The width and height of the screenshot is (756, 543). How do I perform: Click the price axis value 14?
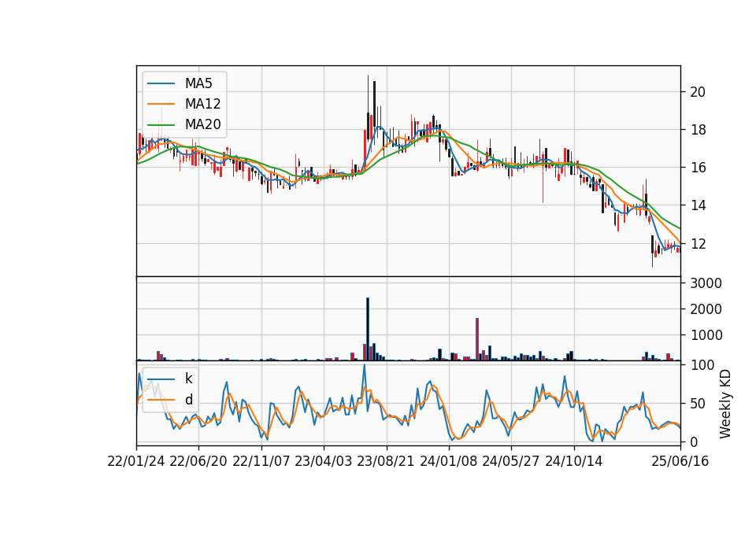pos(698,205)
